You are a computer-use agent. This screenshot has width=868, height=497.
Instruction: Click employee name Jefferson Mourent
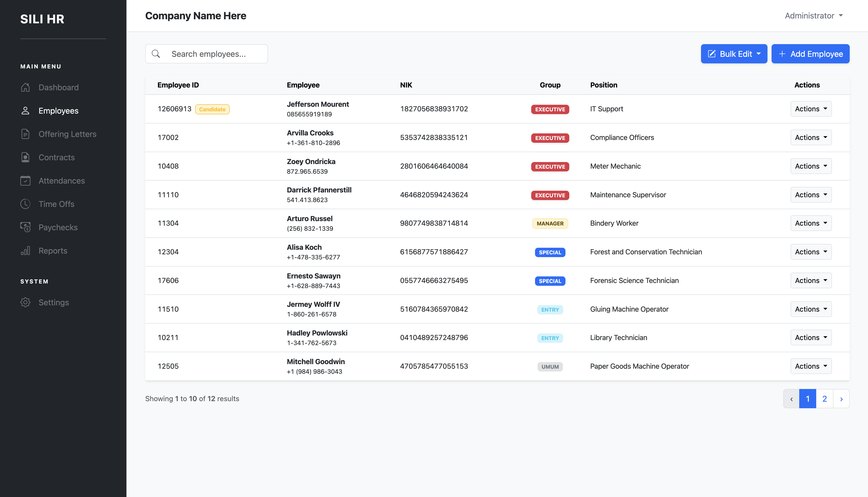[318, 104]
